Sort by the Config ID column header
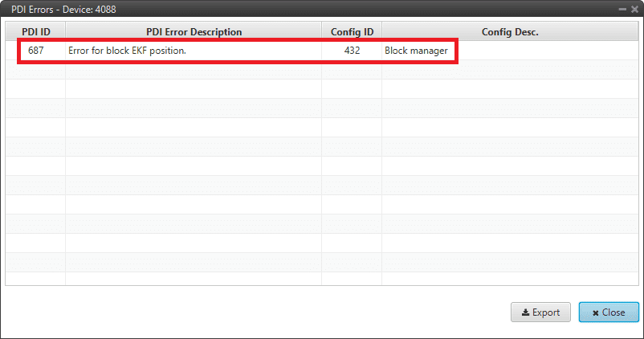Screen dimensions: 644x339 pos(352,32)
